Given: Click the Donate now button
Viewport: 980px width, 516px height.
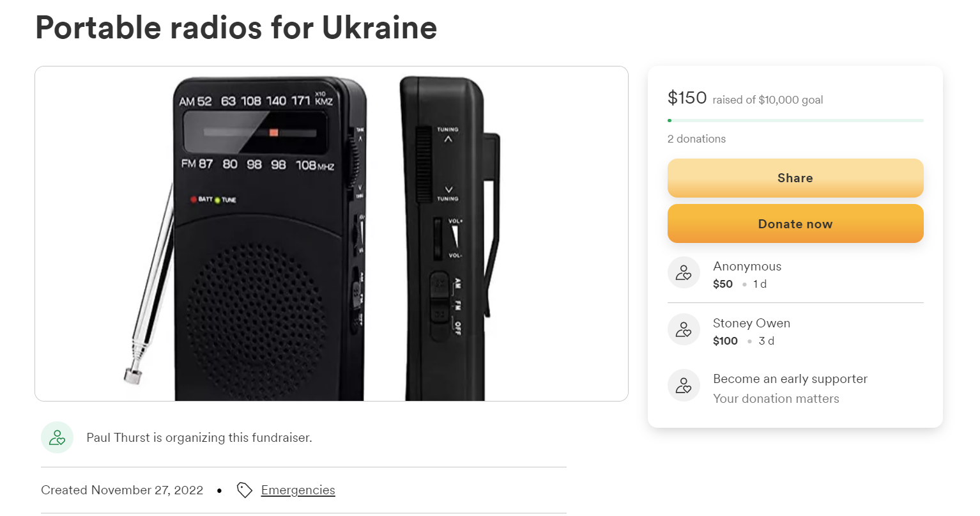Looking at the screenshot, I should click(x=795, y=224).
